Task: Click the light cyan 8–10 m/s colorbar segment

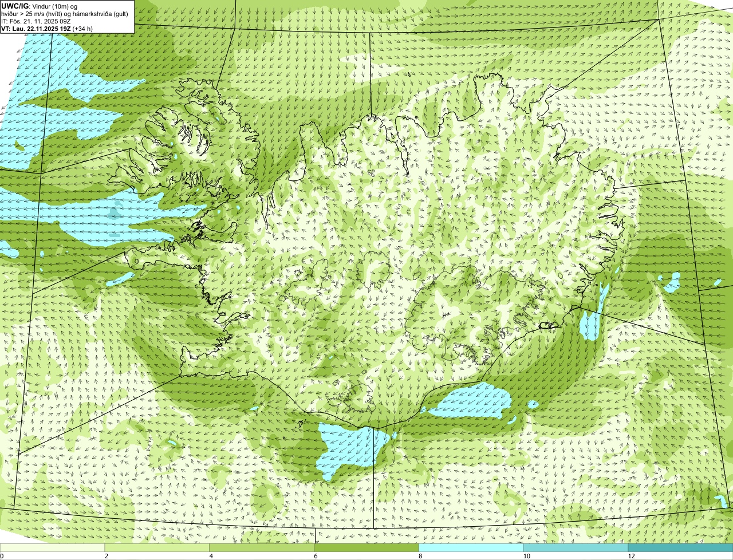Action: click(471, 548)
